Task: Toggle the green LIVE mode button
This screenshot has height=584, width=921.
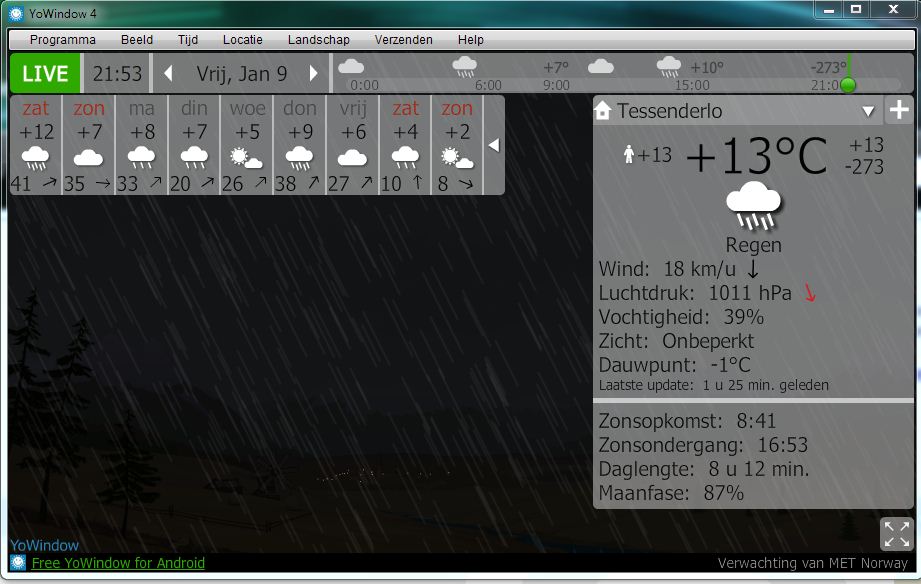Action: 45,74
